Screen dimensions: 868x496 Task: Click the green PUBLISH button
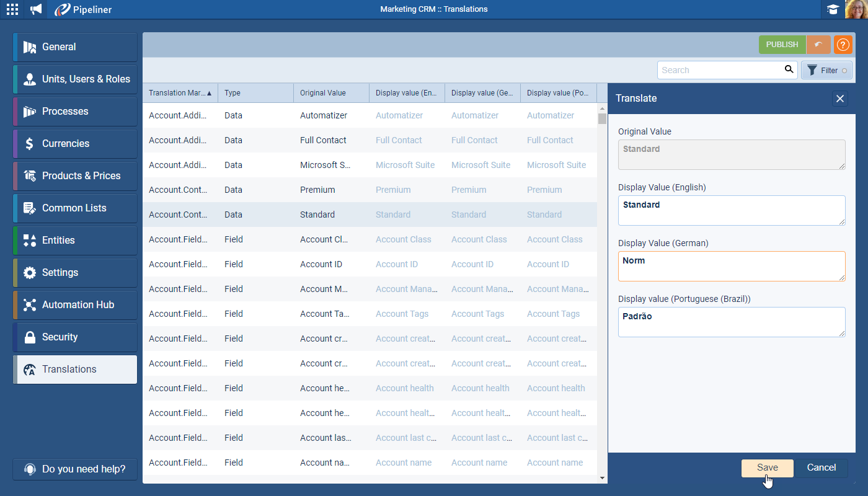782,45
